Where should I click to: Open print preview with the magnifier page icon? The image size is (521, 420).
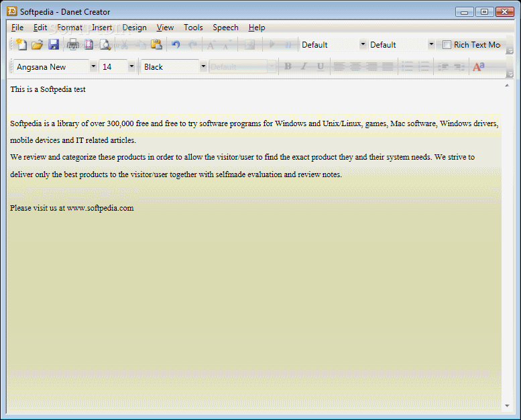click(105, 44)
